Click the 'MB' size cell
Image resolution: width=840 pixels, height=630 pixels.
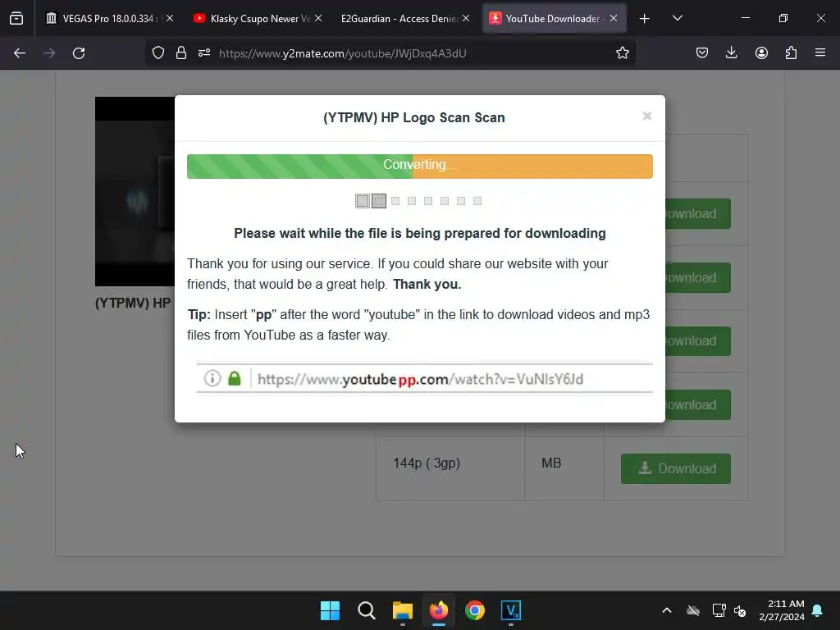click(564, 468)
